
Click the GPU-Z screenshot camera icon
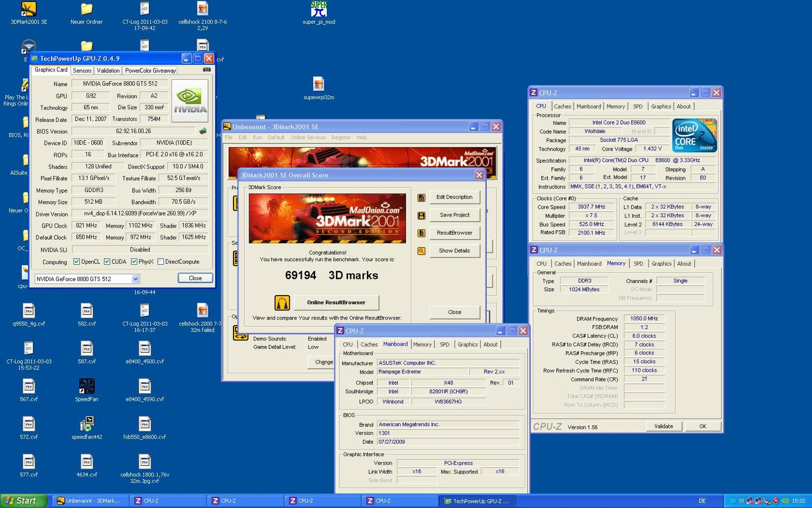(x=207, y=70)
